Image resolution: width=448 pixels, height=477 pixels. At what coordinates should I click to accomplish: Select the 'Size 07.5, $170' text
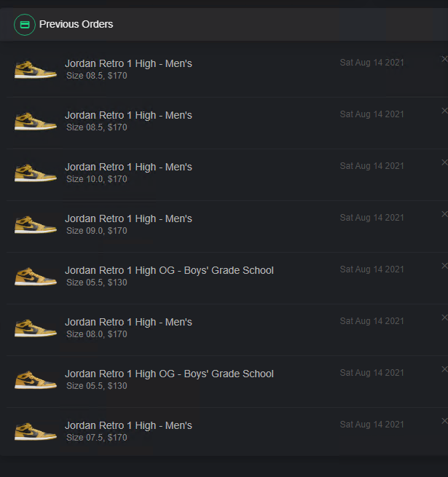97,438
